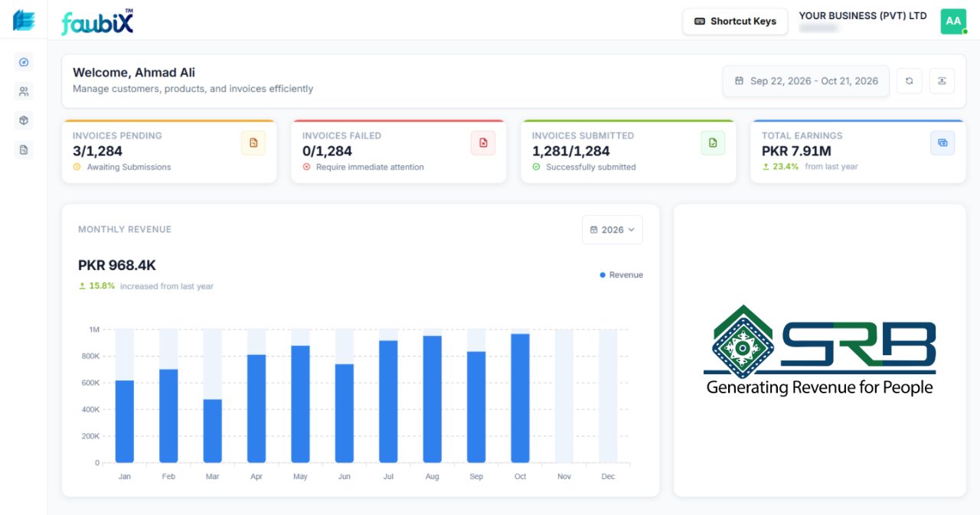Open the Customers people icon in sidebar
Viewport: 980px width, 515px height.
point(24,92)
